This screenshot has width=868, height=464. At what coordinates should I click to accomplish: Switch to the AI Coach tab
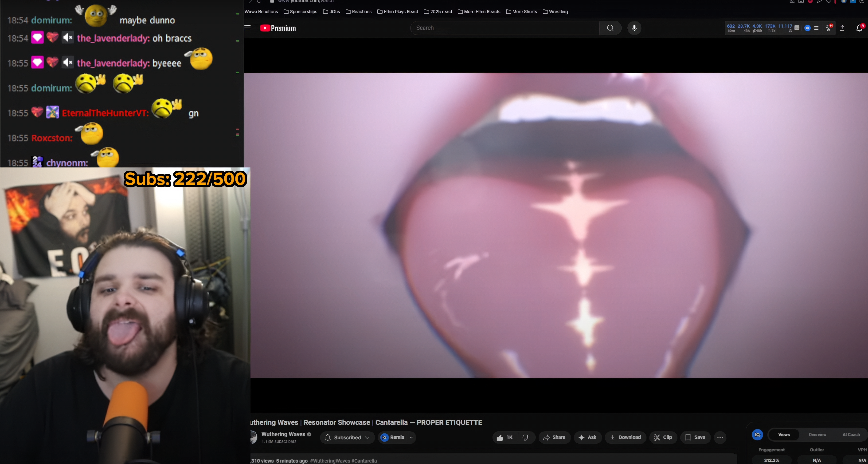click(x=851, y=435)
